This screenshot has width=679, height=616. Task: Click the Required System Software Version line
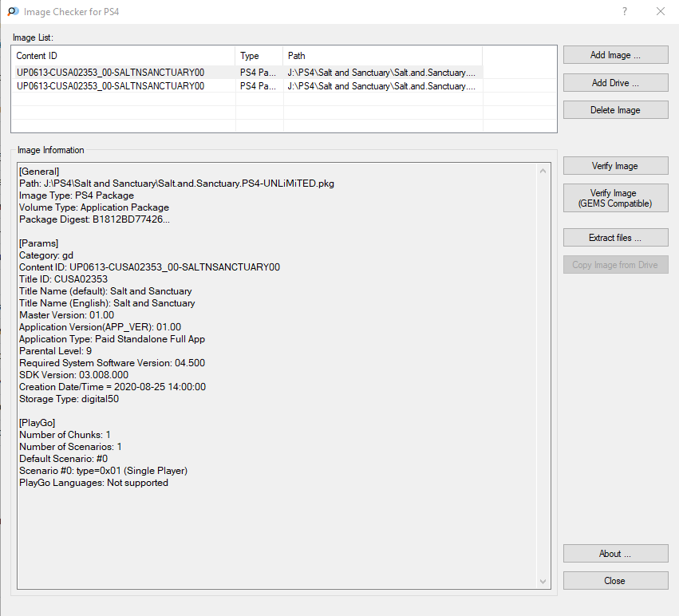coord(113,362)
